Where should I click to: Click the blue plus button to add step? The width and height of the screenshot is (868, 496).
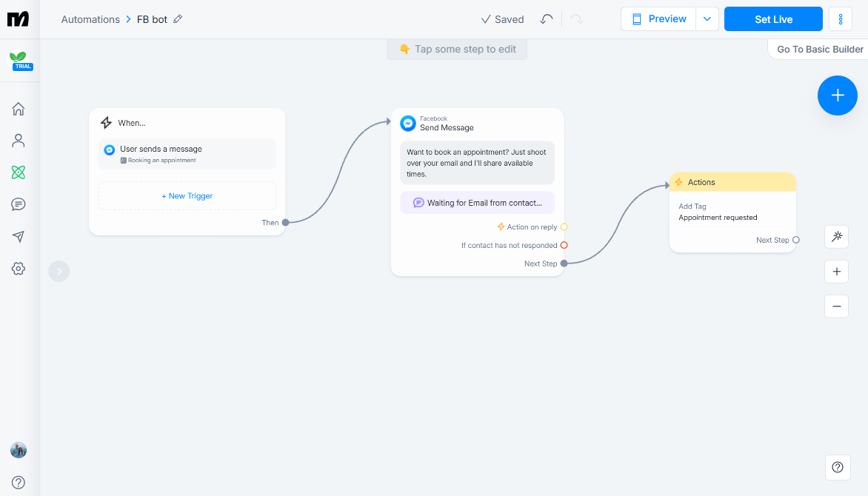[837, 95]
